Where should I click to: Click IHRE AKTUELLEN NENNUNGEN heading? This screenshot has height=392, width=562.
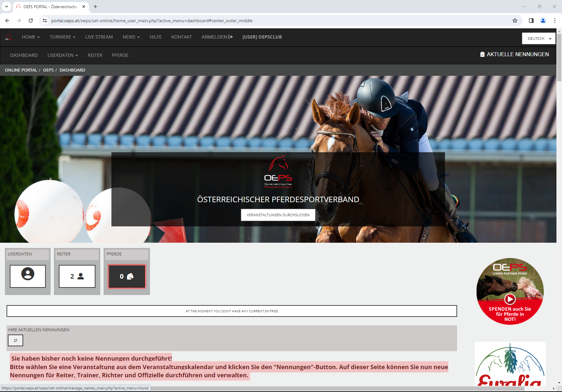[x=39, y=330]
